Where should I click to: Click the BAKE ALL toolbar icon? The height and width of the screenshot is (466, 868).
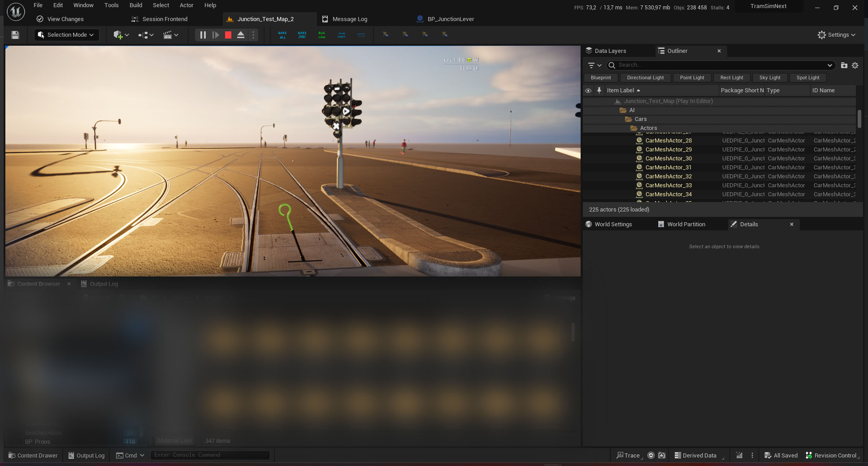click(282, 35)
